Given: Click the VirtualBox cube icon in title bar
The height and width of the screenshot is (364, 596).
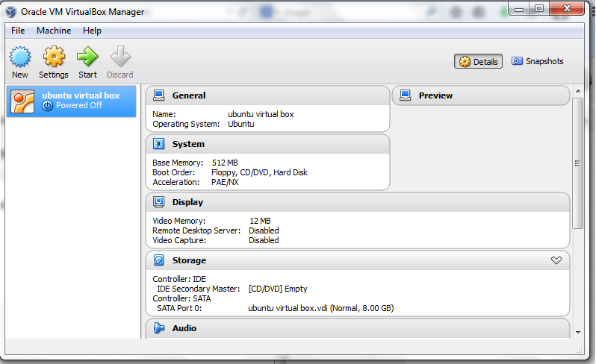Looking at the screenshot, I should coord(11,12).
